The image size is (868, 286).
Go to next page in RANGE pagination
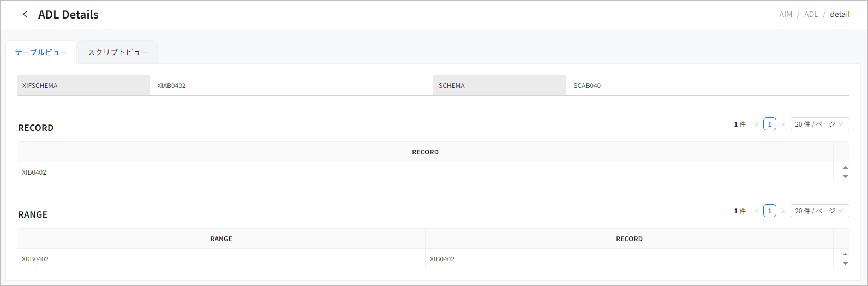point(783,211)
